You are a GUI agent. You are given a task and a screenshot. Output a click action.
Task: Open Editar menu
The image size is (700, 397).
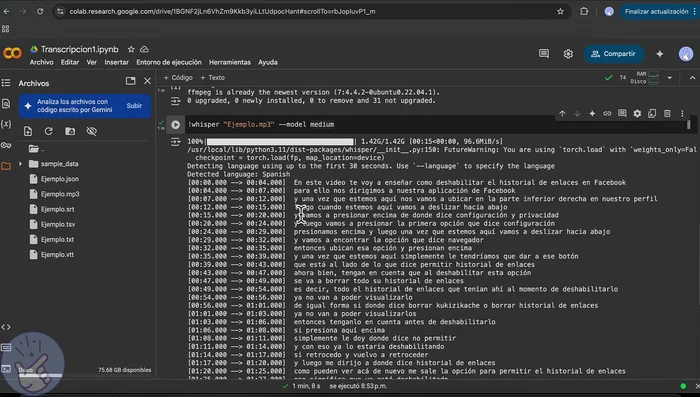70,63
